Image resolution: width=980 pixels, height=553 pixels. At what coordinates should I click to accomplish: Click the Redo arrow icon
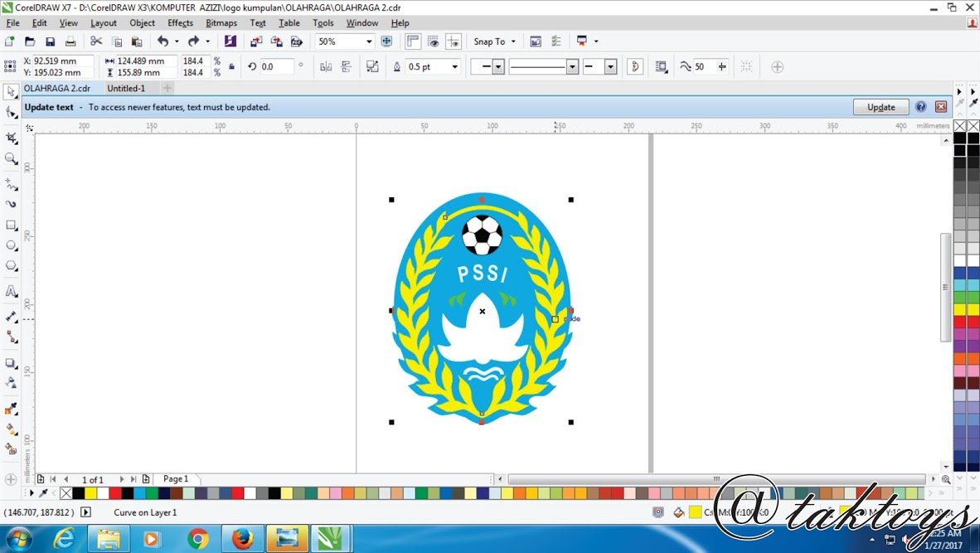point(193,41)
